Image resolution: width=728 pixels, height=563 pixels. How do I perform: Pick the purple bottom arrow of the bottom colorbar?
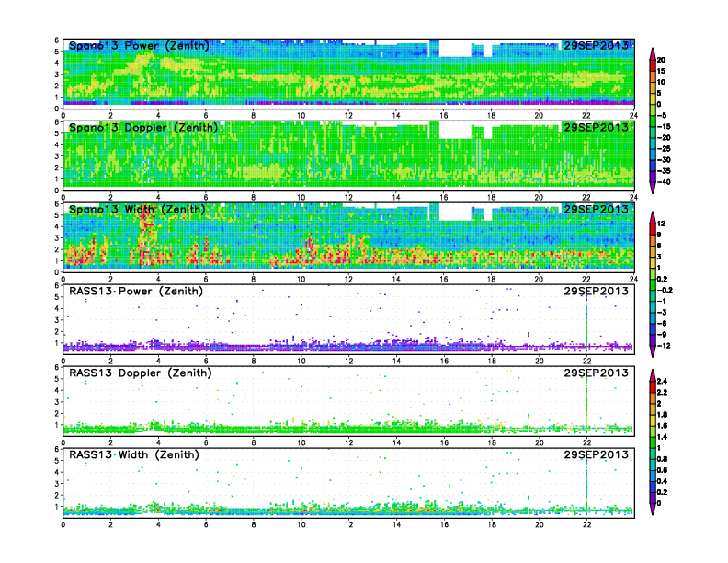tap(653, 510)
